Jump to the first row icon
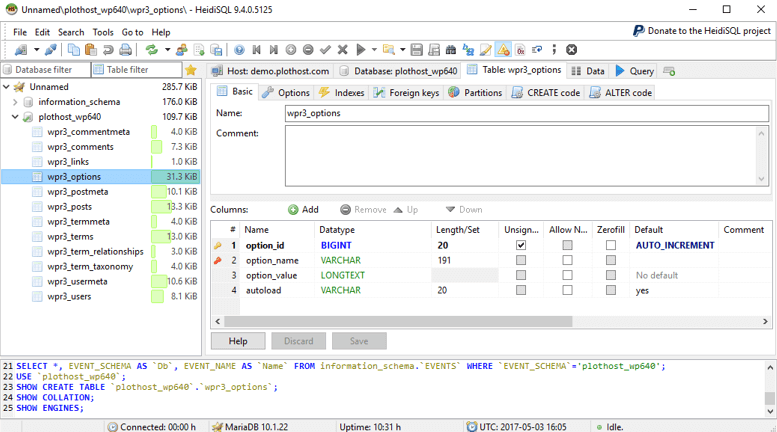The height and width of the screenshot is (432, 777). 256,50
